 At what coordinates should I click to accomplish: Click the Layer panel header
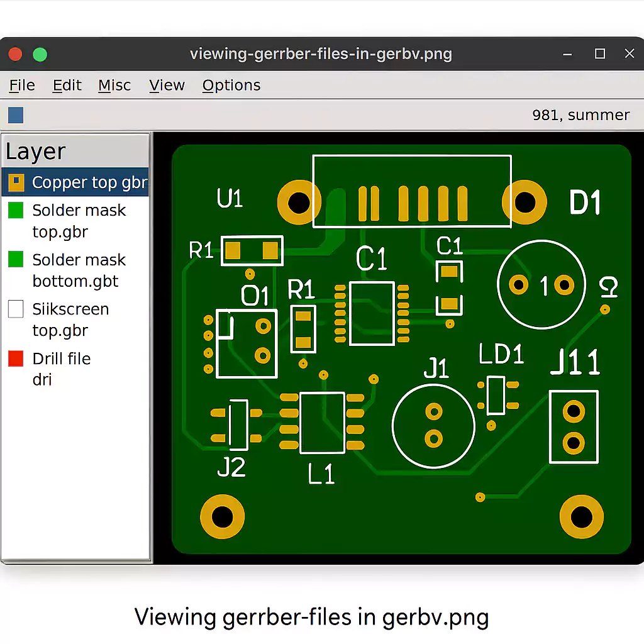35,151
